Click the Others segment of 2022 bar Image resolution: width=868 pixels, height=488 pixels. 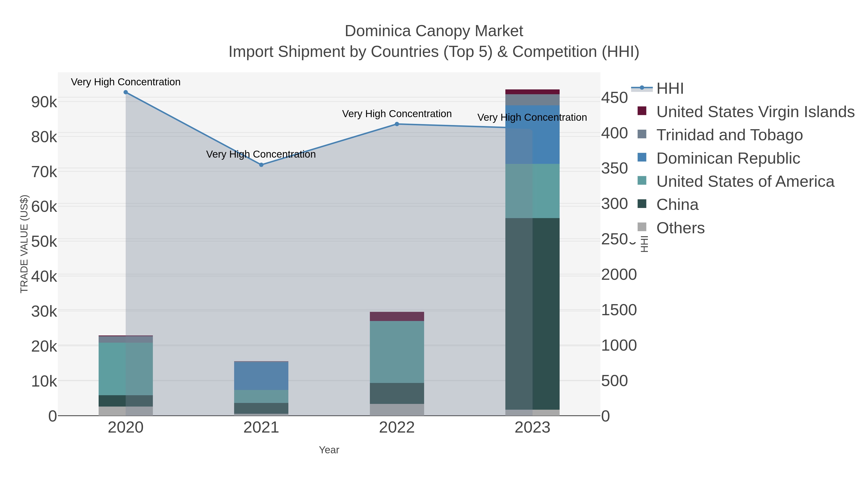(397, 409)
